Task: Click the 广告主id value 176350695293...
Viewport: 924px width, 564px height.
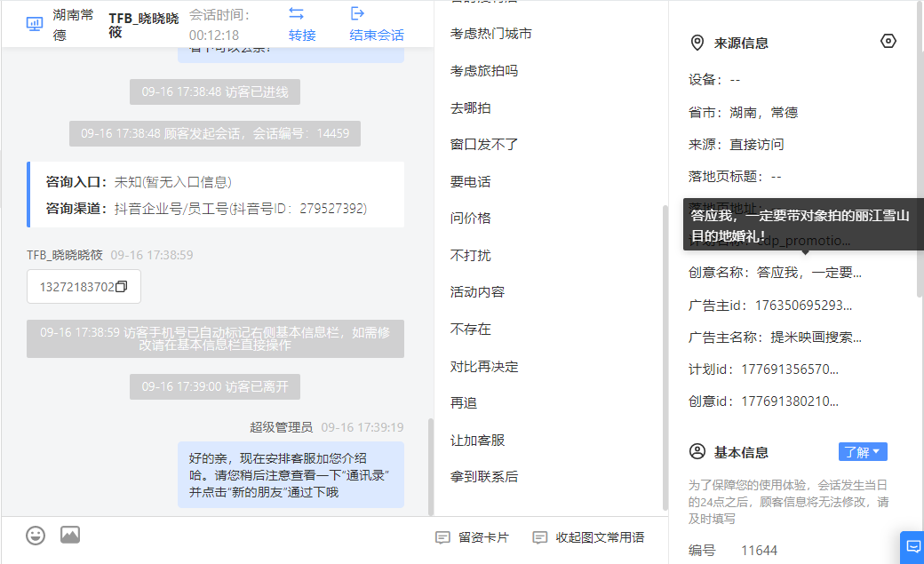Action: (x=803, y=306)
